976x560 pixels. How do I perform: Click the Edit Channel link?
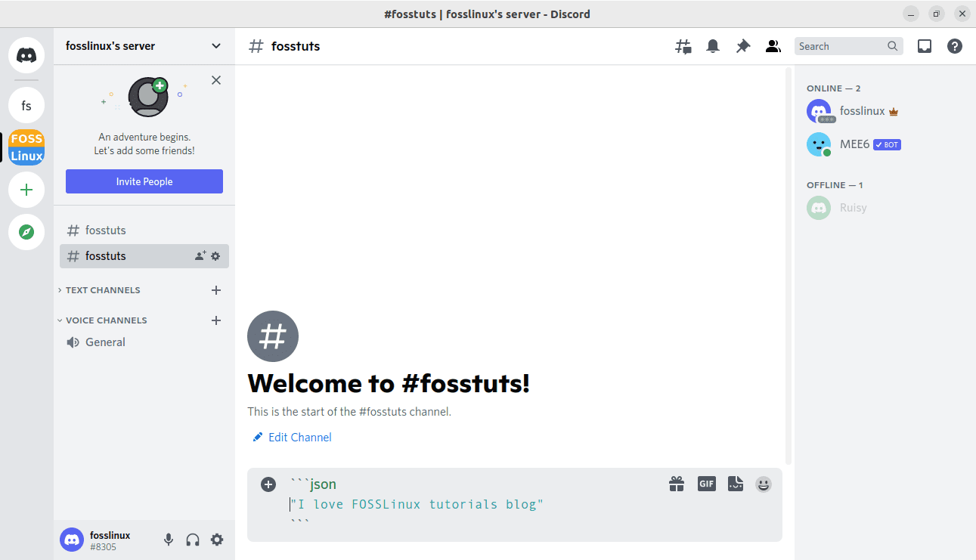(292, 438)
